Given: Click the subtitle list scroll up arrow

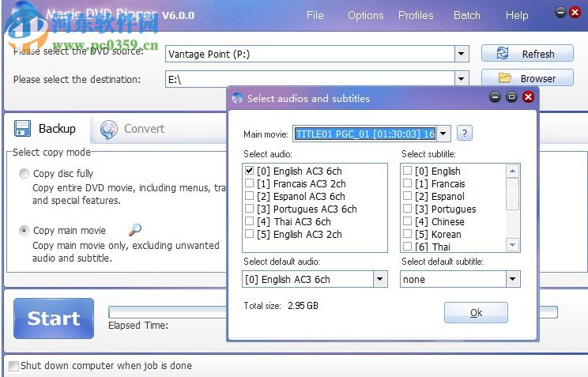Looking at the screenshot, I should [x=512, y=171].
